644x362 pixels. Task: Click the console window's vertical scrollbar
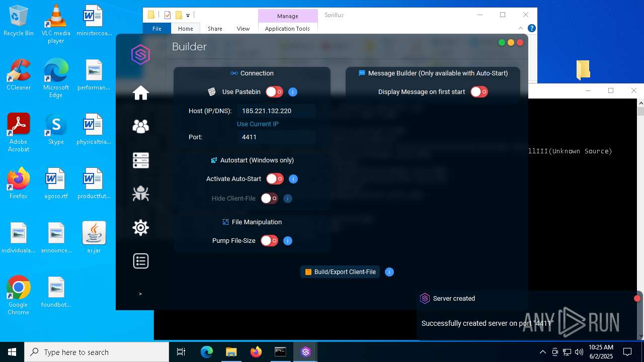pos(640,219)
